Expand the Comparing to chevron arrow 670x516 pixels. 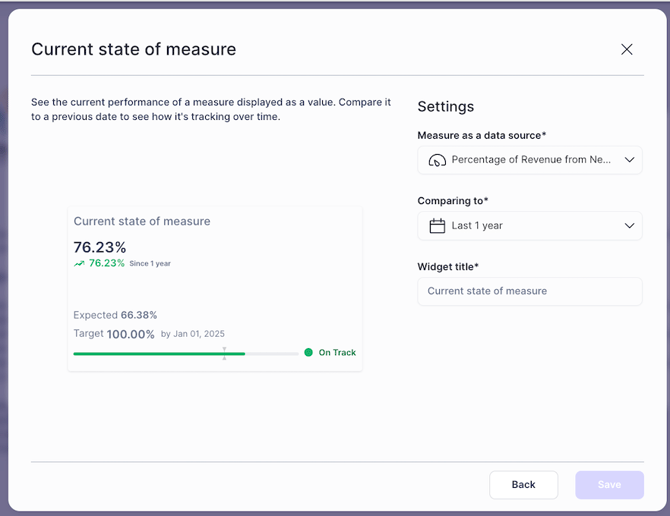[x=629, y=226]
